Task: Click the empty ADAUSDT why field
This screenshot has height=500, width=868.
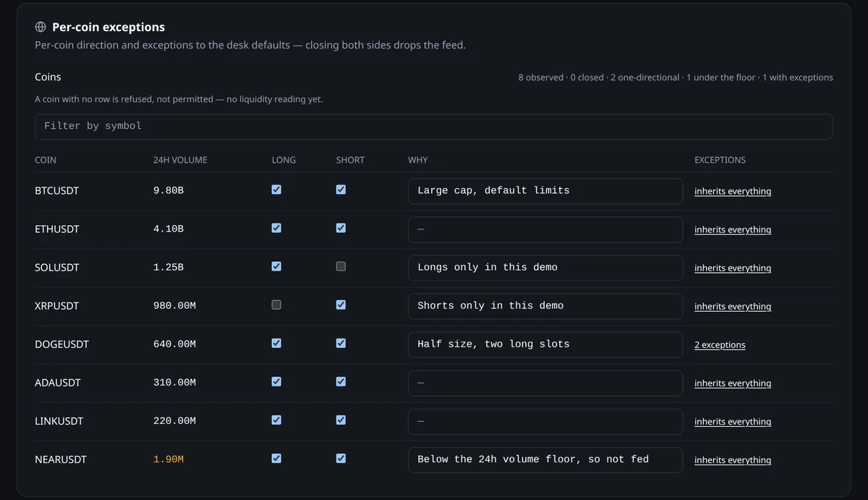Action: click(545, 383)
